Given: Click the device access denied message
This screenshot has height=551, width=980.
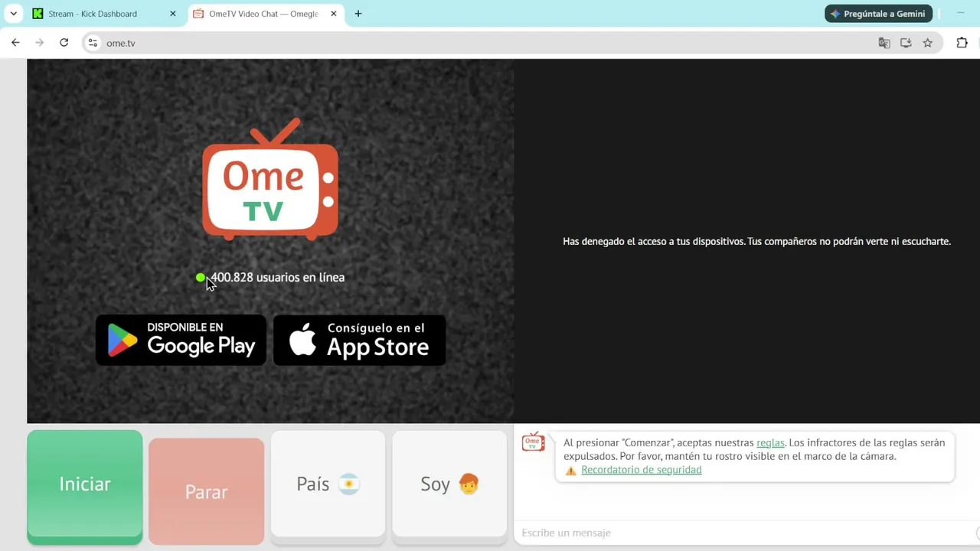Looking at the screenshot, I should point(756,241).
